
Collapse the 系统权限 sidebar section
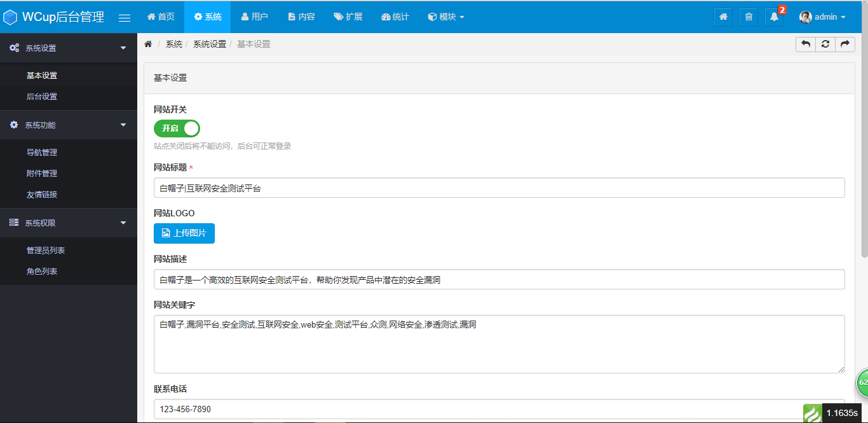tap(69, 223)
